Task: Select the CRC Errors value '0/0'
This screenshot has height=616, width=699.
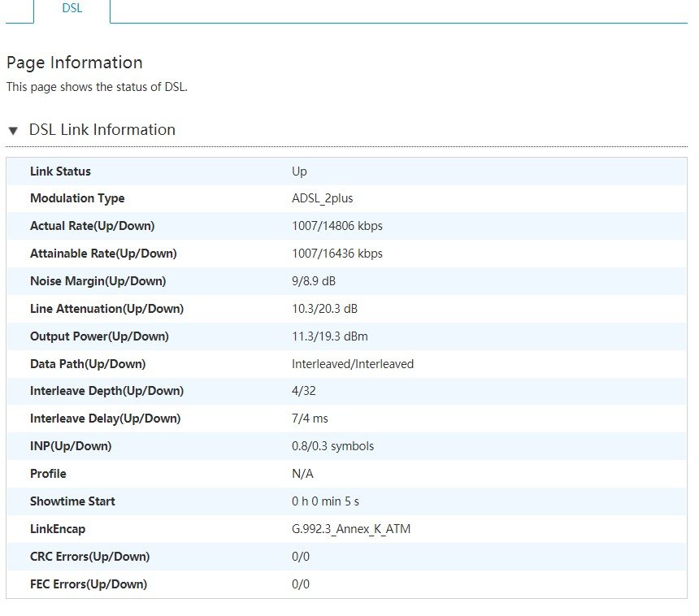Action: click(301, 557)
